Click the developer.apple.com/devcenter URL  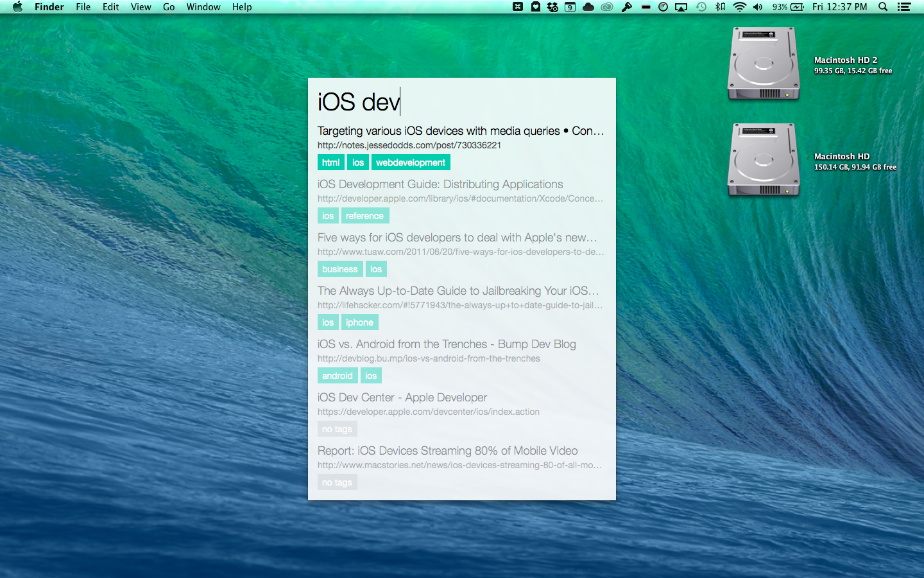tap(429, 412)
